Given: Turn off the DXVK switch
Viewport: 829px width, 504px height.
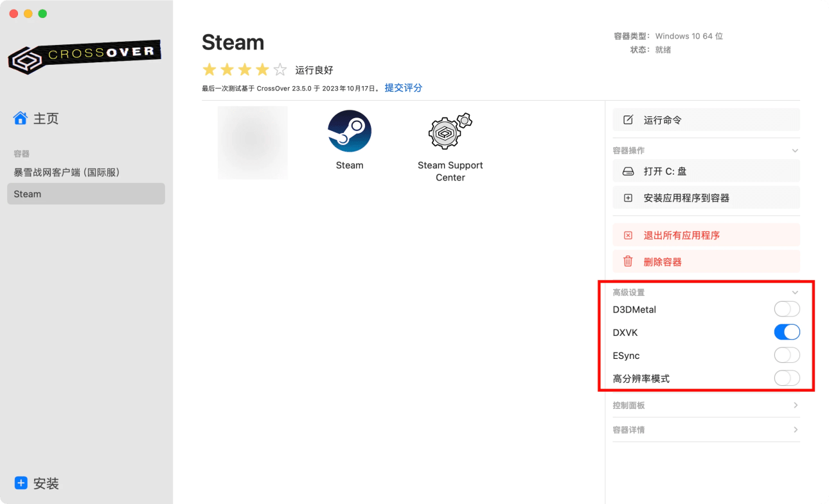Looking at the screenshot, I should point(787,333).
